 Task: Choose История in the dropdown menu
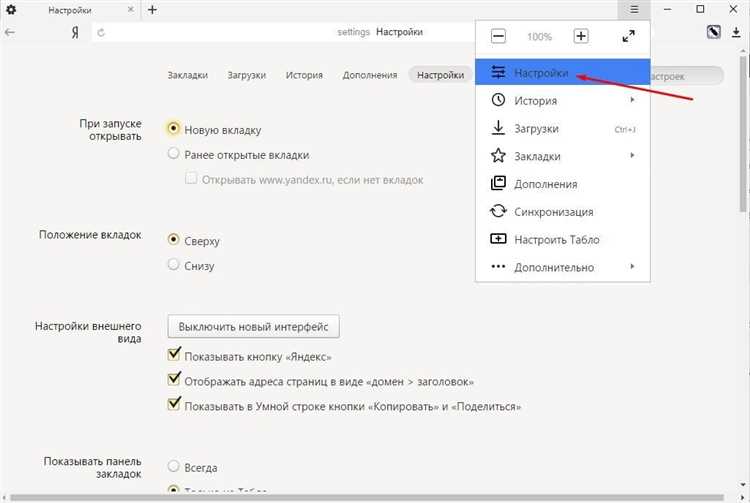(562, 100)
